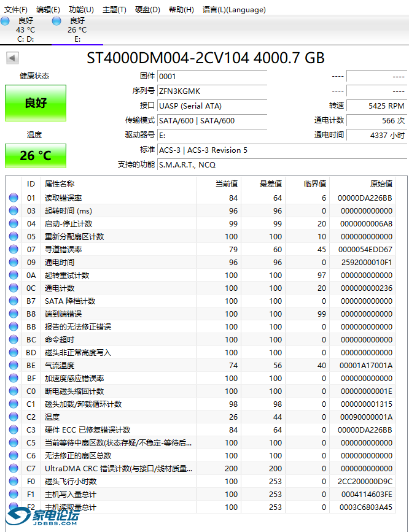Screen dimensions: 409x532
Task: Click the 临界值 column header
Action: coord(308,184)
